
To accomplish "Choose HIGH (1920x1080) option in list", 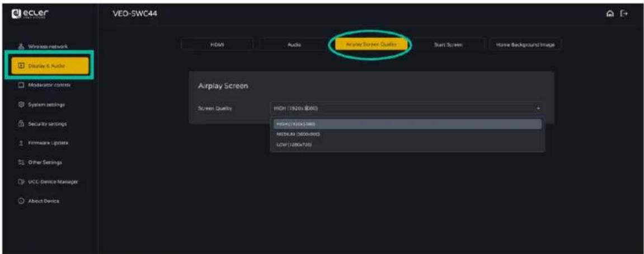I will click(407, 124).
